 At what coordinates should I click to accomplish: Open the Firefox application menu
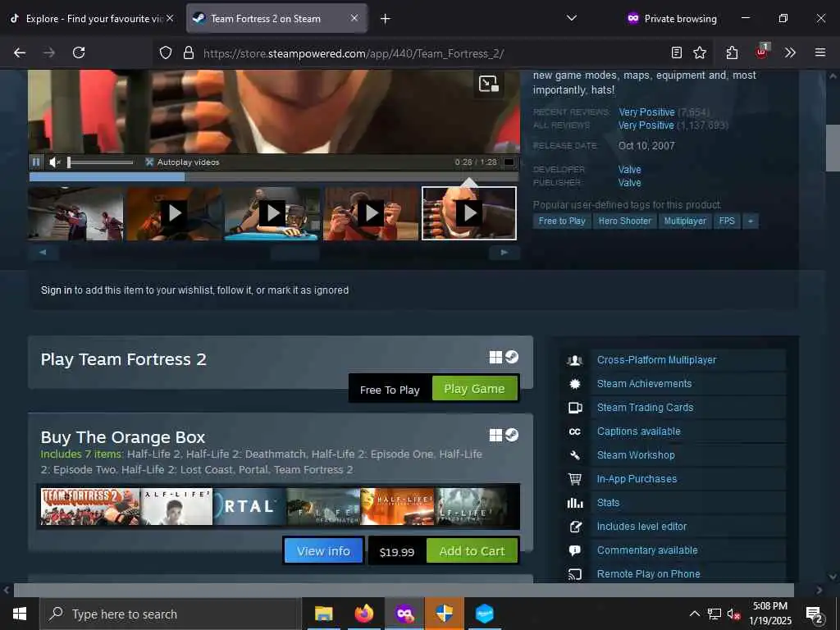(819, 52)
